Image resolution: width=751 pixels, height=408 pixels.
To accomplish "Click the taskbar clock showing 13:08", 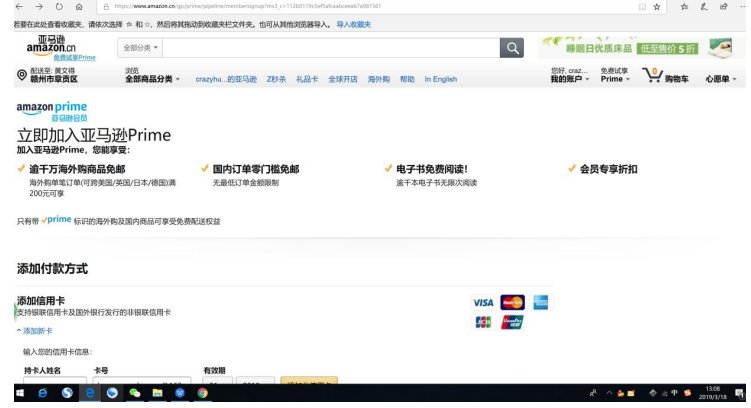I will coord(713,393).
